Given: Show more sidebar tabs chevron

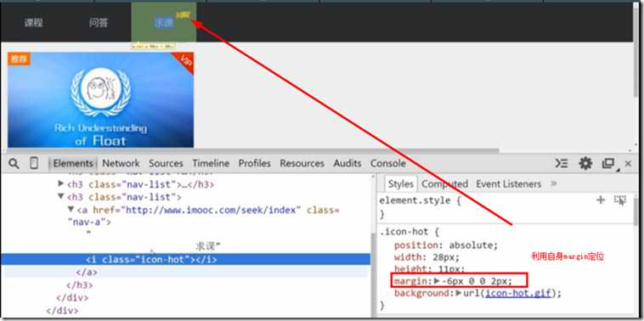Looking at the screenshot, I should [x=553, y=183].
